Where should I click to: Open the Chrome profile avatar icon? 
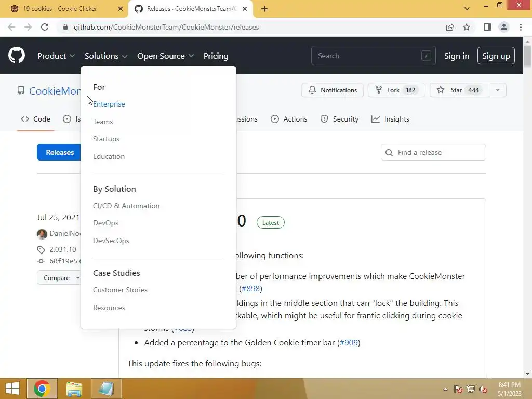tap(504, 27)
